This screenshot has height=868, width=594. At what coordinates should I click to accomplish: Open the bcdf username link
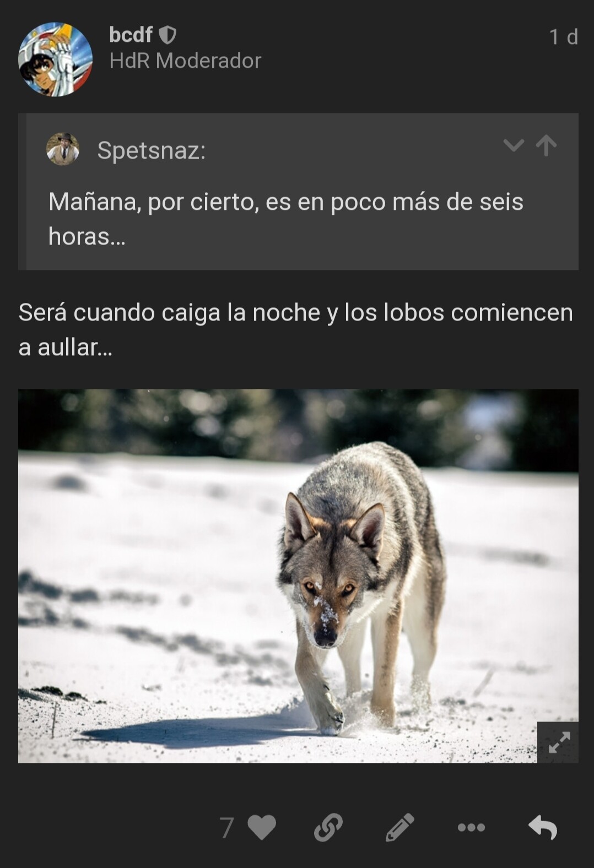click(131, 35)
